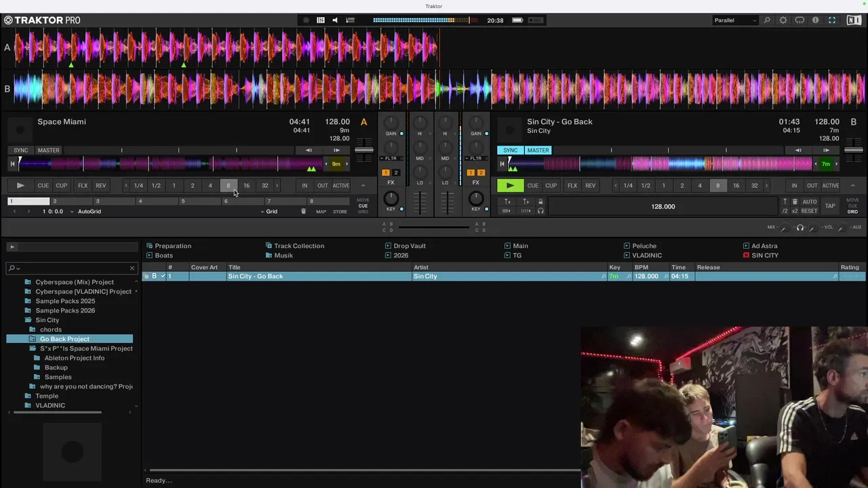The height and width of the screenshot is (488, 868).
Task: Jump to previous cue in Deck A
Action: tap(14, 211)
